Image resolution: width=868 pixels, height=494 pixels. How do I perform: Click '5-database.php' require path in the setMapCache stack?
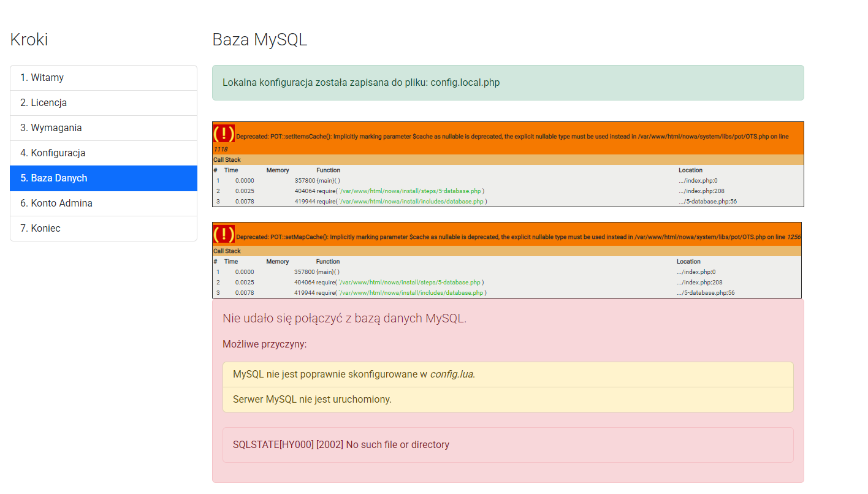[x=410, y=283]
